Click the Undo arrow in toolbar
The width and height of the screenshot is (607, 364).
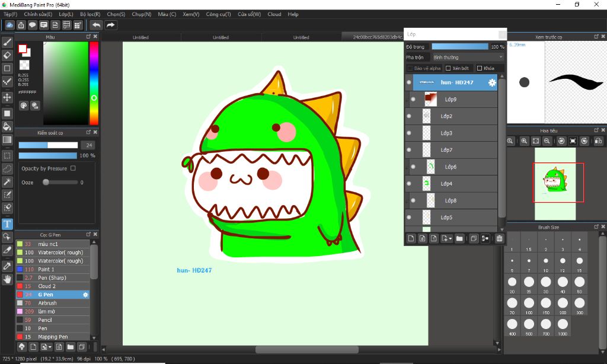point(96,25)
